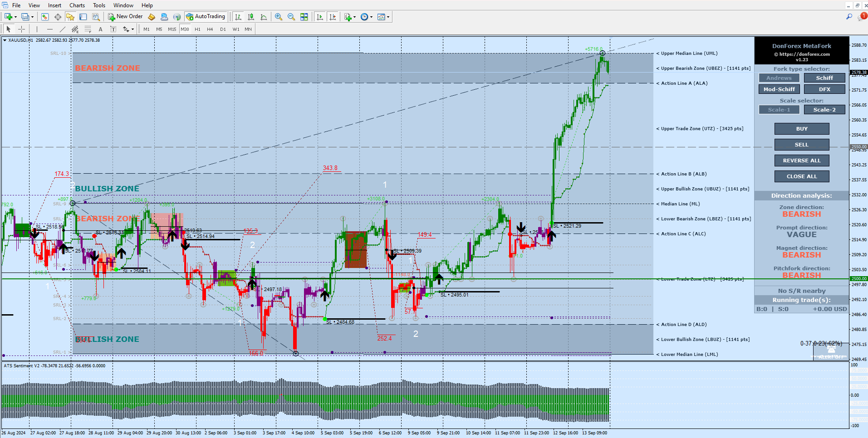Click the SELL button in MetaFork panel
The width and height of the screenshot is (868, 438).
(802, 145)
